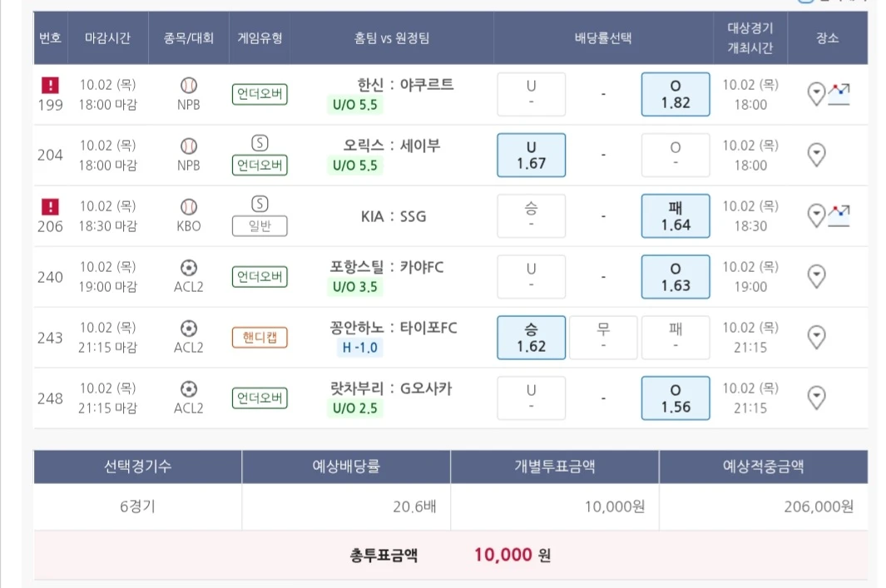This screenshot has height=588, width=886.
Task: Open trend chart icon for 한신 vs 야쿠르트
Action: (839, 94)
